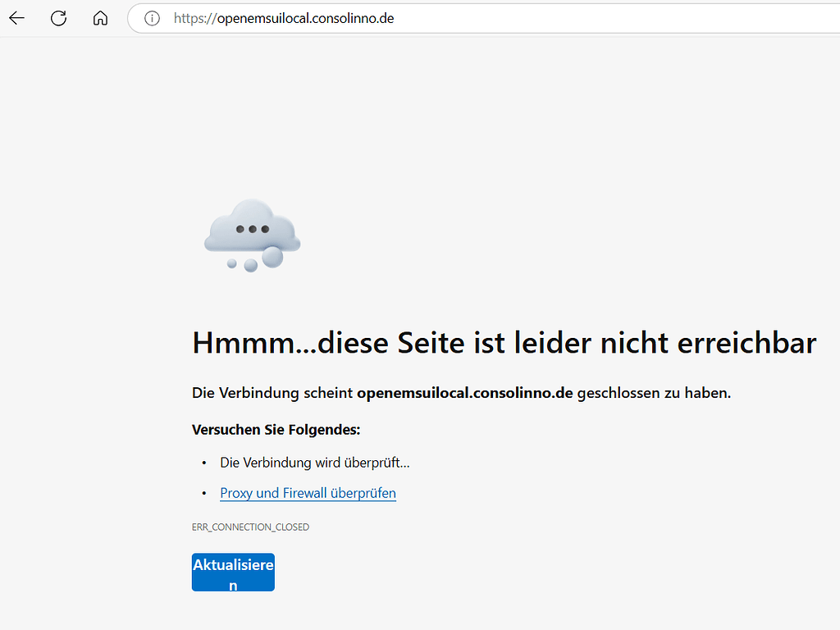Retry loading via the 'Aktualisieren' button

coord(233,572)
